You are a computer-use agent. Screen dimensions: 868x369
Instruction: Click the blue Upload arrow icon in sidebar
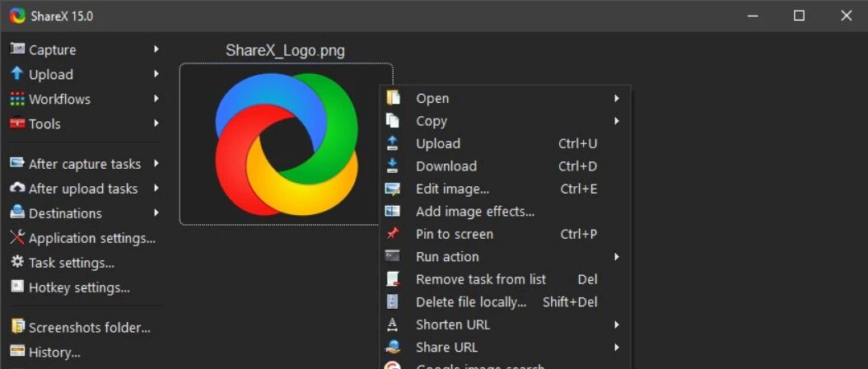18,73
